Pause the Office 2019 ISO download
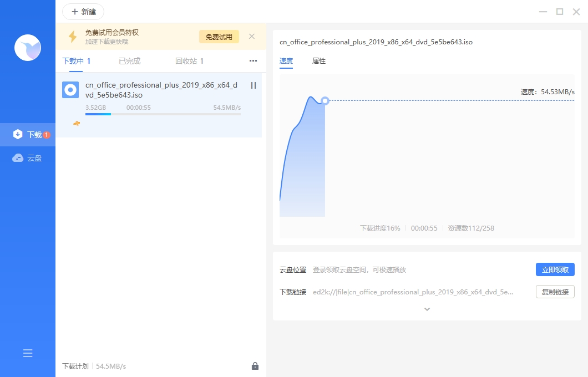Image resolution: width=588 pixels, height=377 pixels. point(252,85)
